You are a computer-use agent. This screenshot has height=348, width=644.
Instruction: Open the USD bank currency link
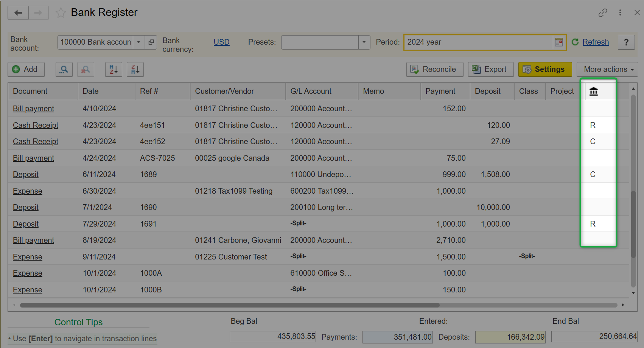pos(221,42)
